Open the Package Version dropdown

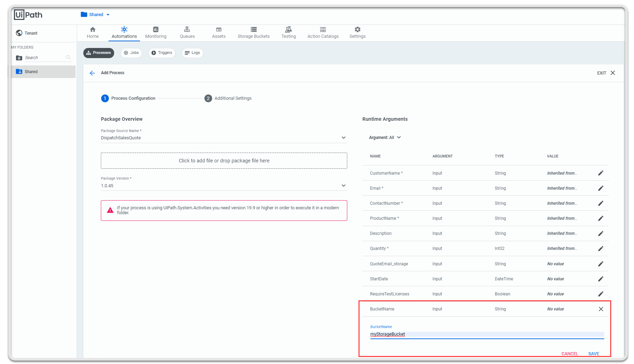click(343, 185)
